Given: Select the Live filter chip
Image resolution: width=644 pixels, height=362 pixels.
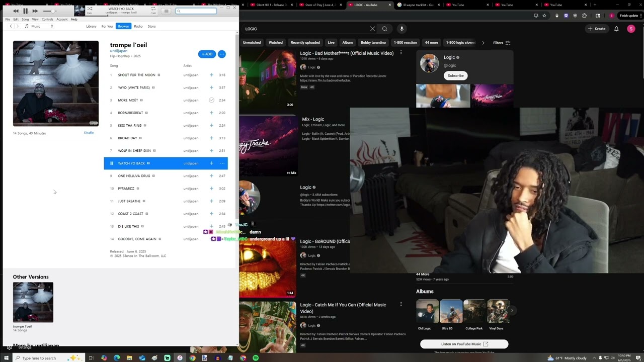Looking at the screenshot, I should [x=331, y=43].
